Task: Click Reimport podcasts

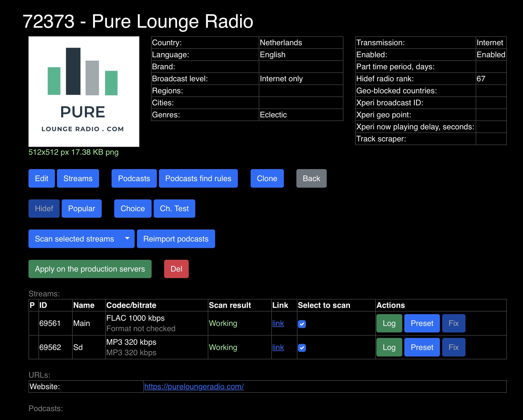Action: 176,239
